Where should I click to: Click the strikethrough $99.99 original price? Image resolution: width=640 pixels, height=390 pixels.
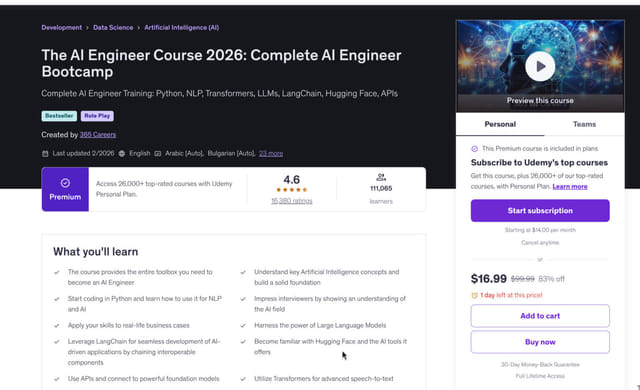(523, 279)
